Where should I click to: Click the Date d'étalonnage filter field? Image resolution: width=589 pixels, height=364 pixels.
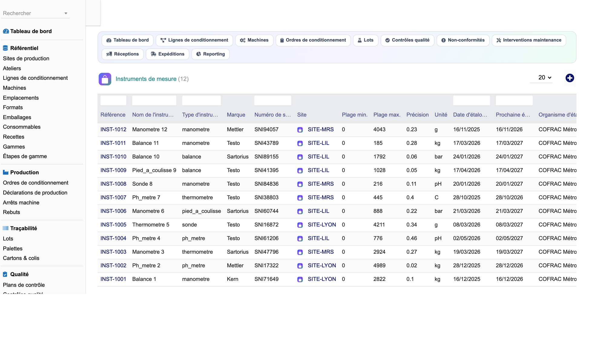471,100
